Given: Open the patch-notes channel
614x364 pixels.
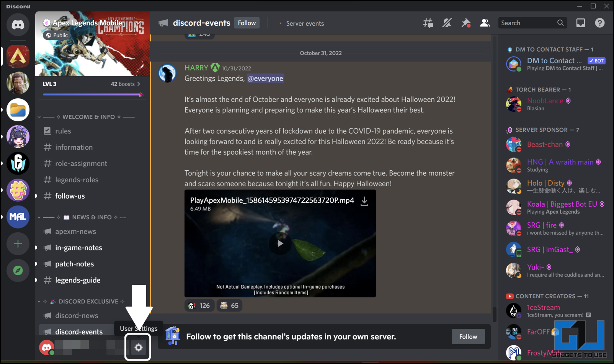Looking at the screenshot, I should (x=93, y=264).
